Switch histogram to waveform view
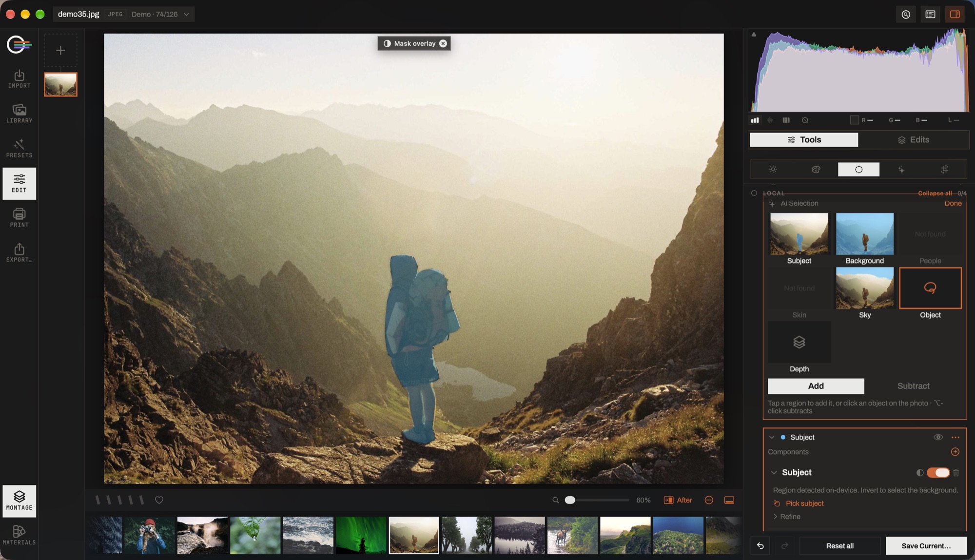975x560 pixels. point(770,120)
